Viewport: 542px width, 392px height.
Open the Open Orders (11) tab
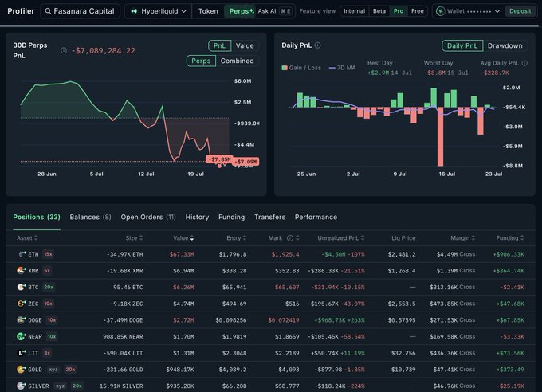[148, 217]
